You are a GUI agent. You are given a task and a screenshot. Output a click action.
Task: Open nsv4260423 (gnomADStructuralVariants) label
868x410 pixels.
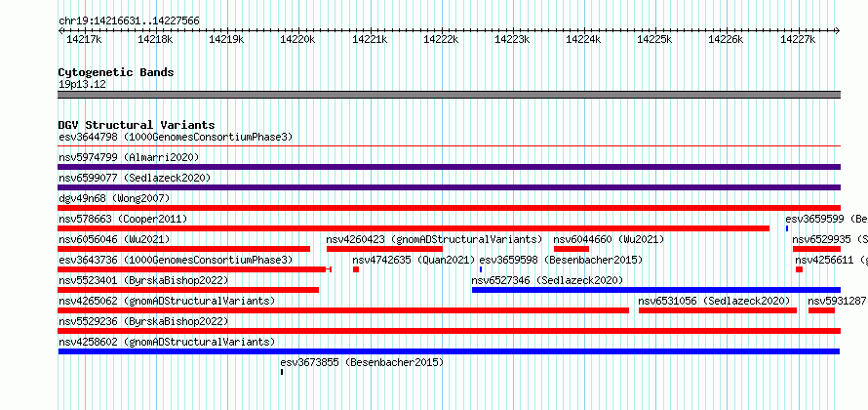[434, 239]
